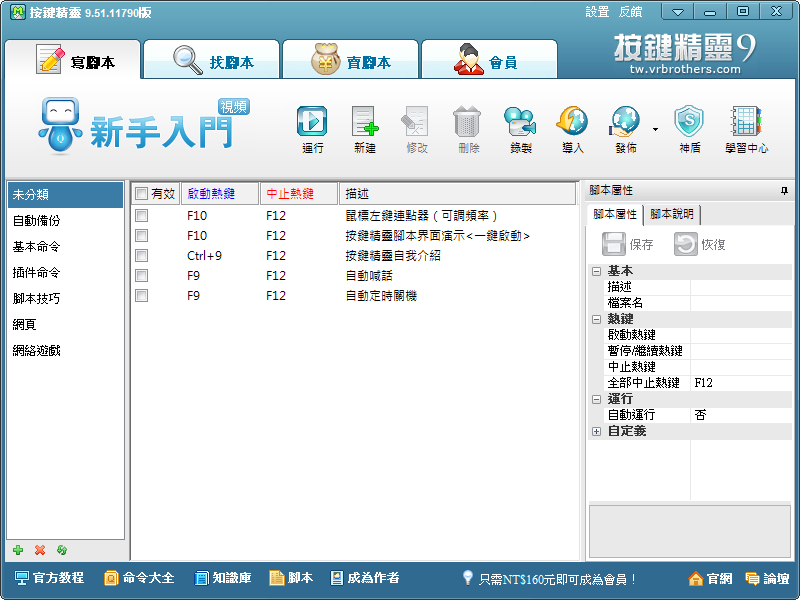Switch to the 找腳本 tab
Screen dimensions: 800x600
pos(212,60)
